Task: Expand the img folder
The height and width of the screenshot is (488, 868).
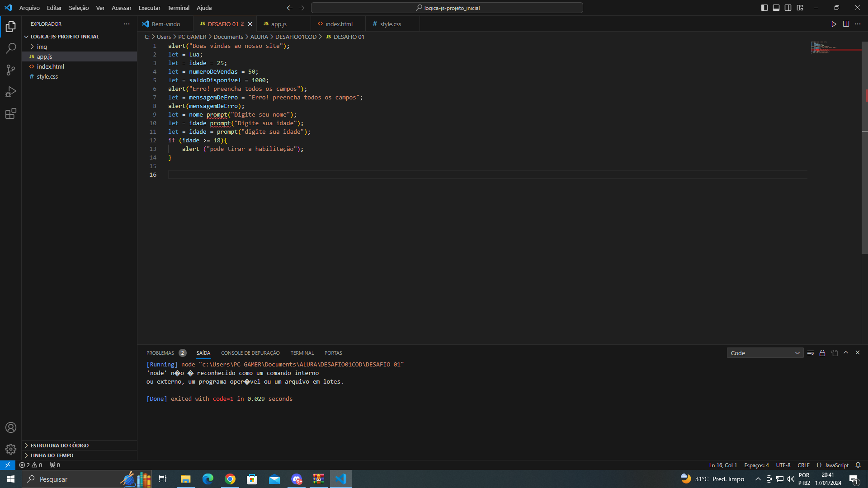Action: coord(79,47)
